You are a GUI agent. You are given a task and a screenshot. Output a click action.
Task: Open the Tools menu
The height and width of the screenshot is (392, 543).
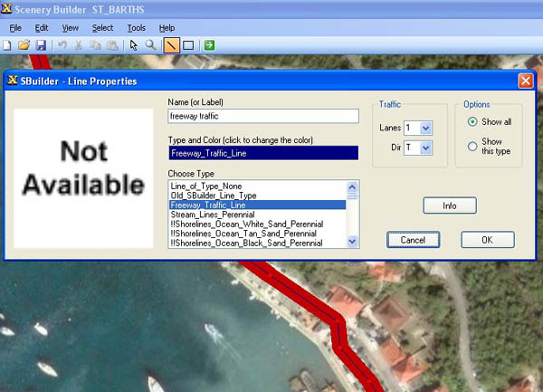coord(137,28)
